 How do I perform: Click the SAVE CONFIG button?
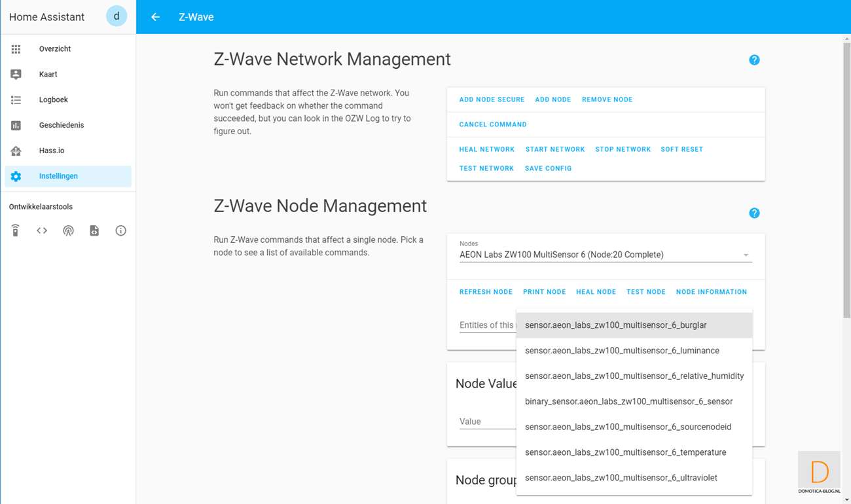coord(549,168)
